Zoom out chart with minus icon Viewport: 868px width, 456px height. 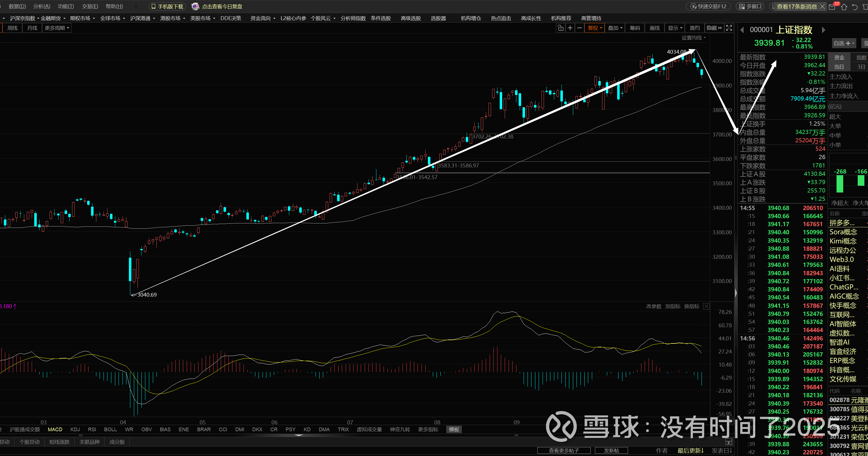click(579, 28)
